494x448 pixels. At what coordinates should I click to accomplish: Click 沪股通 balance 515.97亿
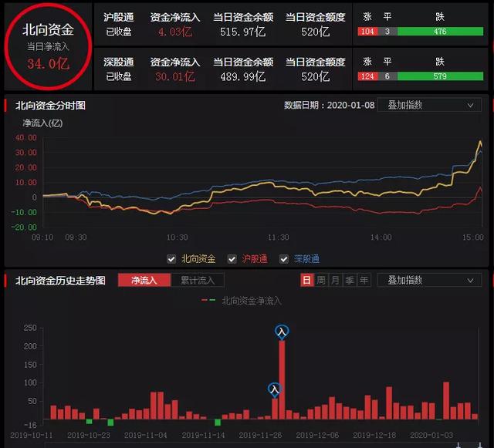[x=243, y=32]
